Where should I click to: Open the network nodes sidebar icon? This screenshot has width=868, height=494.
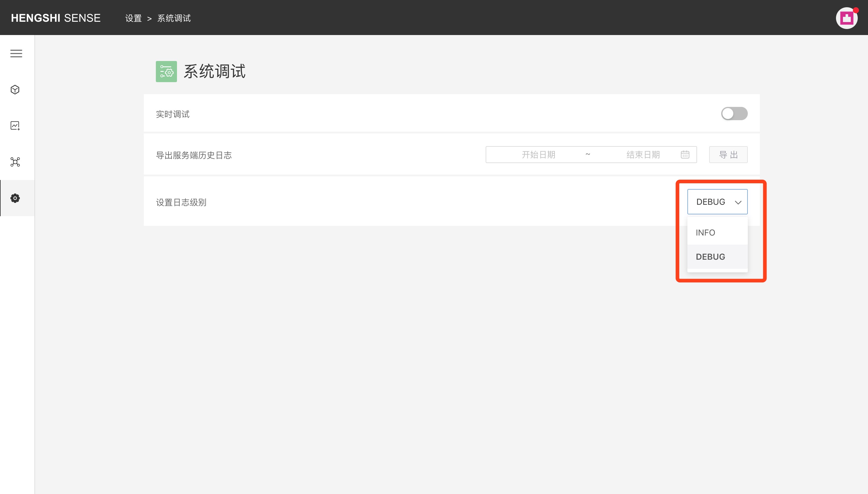[15, 162]
